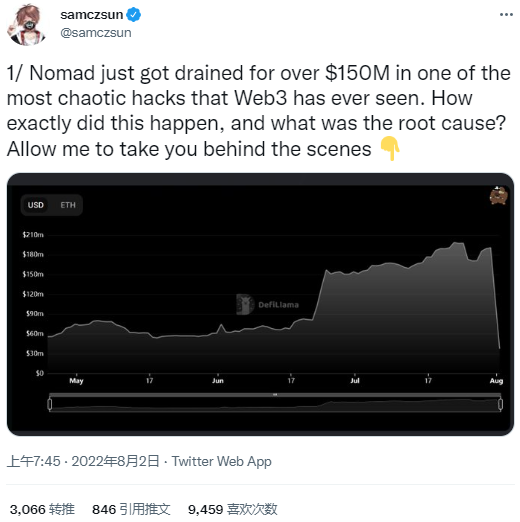The height and width of the screenshot is (522, 520).
Task: Click samczsun's profile avatar
Action: (27, 25)
